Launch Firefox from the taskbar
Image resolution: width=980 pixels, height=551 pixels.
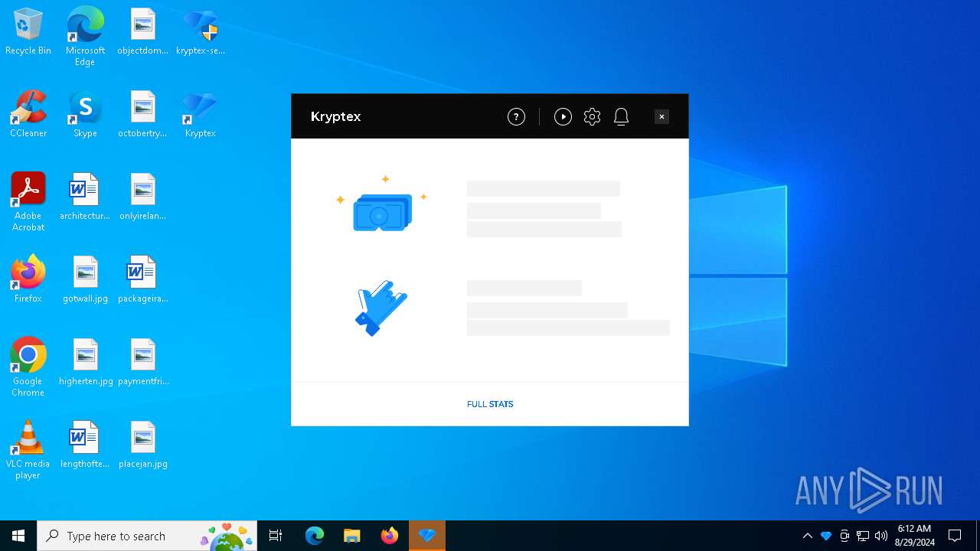pos(390,536)
